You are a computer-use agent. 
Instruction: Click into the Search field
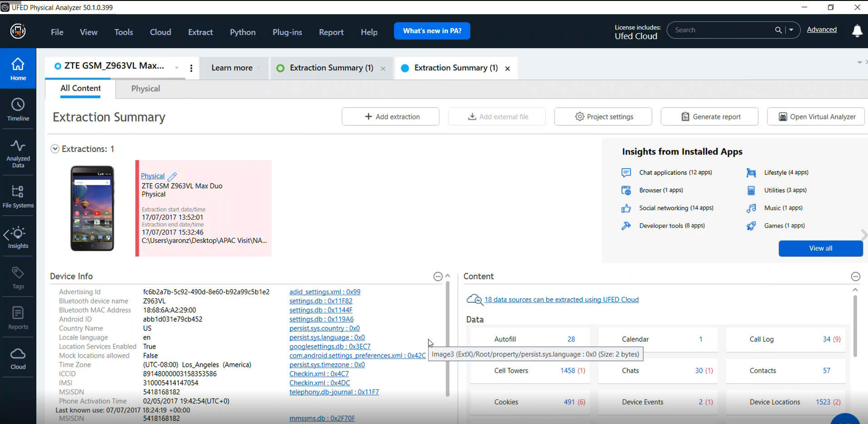click(722, 30)
